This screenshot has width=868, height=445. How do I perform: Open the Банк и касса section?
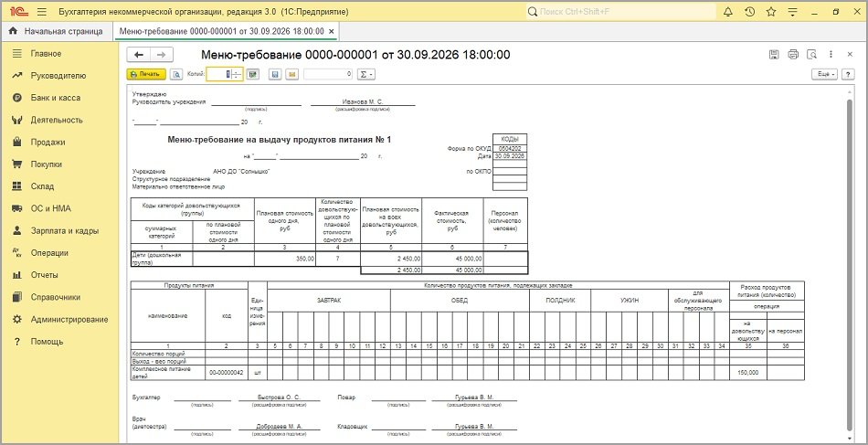click(56, 98)
